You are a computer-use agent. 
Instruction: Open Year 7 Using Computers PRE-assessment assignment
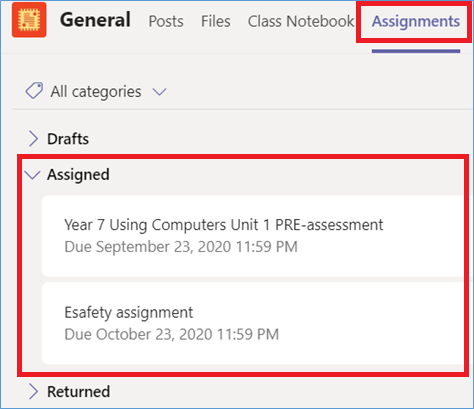tap(253, 236)
